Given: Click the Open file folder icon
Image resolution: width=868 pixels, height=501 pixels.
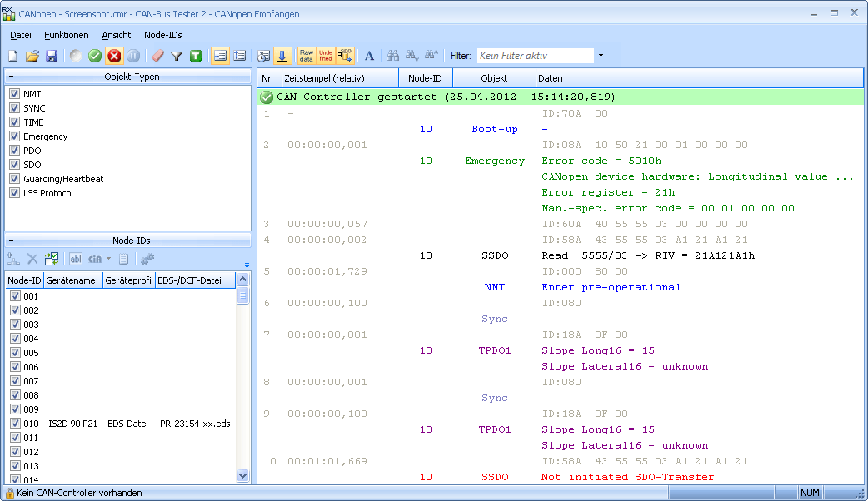Looking at the screenshot, I should pos(32,56).
